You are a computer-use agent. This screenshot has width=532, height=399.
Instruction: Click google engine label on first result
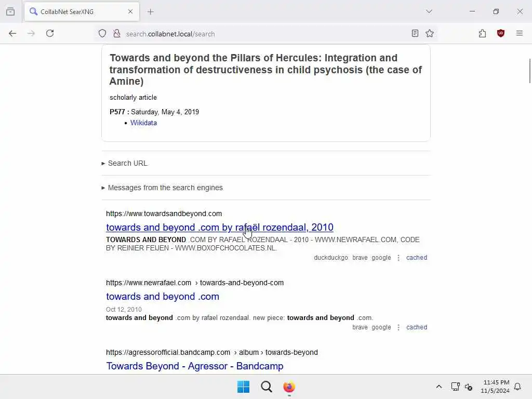[x=381, y=258]
